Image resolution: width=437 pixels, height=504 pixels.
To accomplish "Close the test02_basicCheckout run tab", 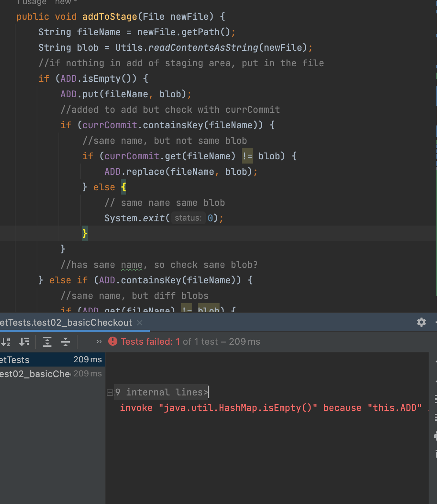I will point(140,322).
